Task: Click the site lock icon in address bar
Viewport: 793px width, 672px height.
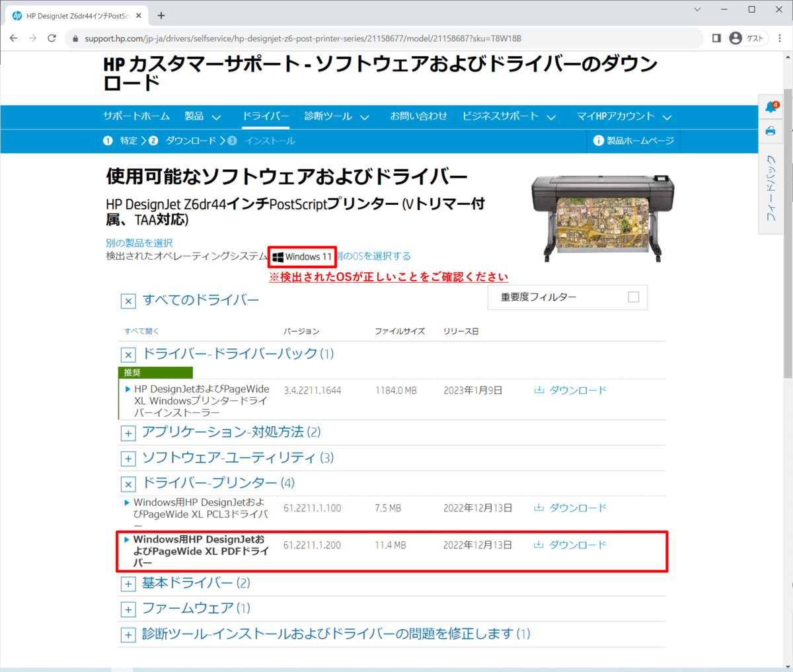Action: pos(75,38)
